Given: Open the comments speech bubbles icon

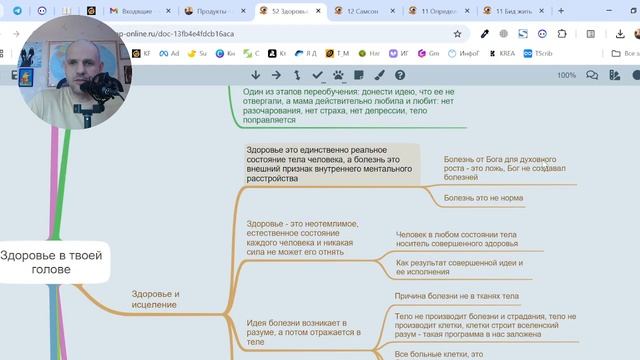Looking at the screenshot, I should (592, 75).
